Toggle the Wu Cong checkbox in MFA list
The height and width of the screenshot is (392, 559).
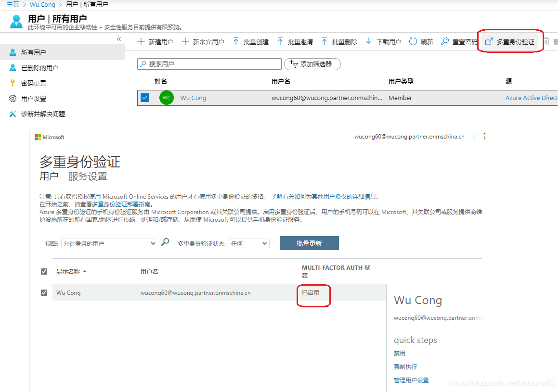click(x=44, y=292)
